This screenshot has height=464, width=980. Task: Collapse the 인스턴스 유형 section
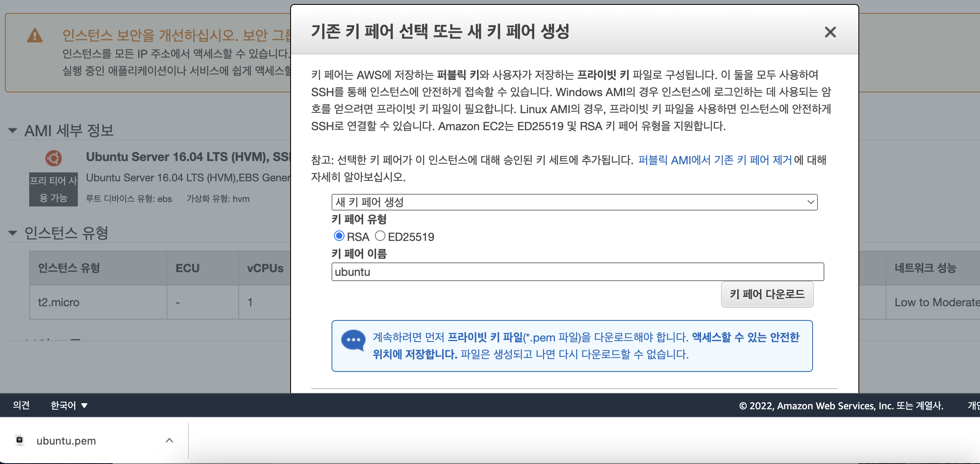pos(13,233)
